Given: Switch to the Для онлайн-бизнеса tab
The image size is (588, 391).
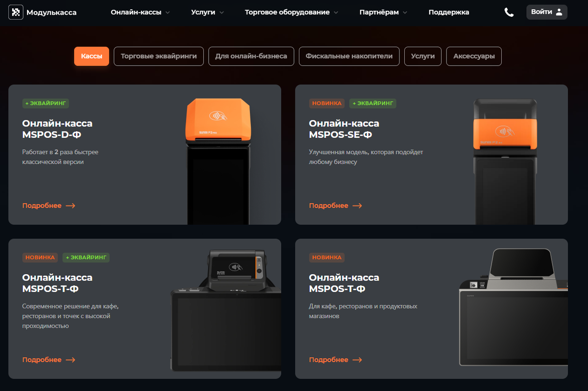Looking at the screenshot, I should click(251, 56).
